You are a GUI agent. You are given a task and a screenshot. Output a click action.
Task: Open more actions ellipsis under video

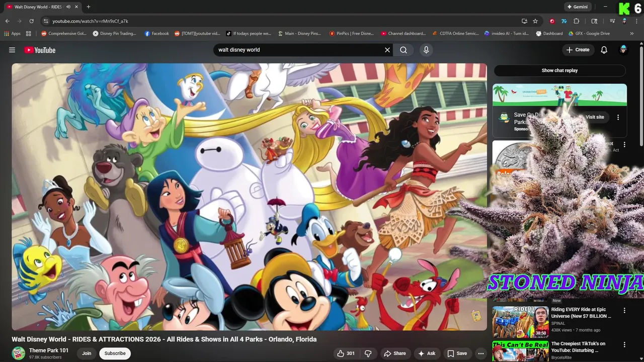481,353
